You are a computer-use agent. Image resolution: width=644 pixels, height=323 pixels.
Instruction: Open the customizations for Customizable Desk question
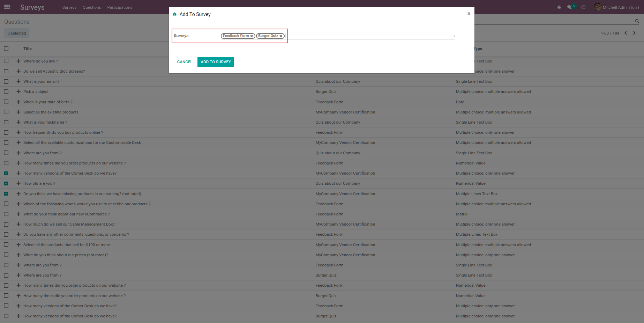(82, 142)
